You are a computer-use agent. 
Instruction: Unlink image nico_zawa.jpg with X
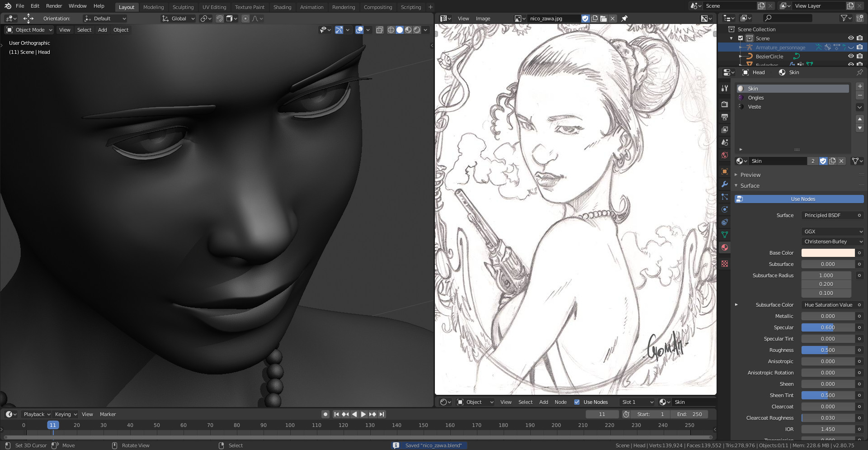(x=613, y=19)
